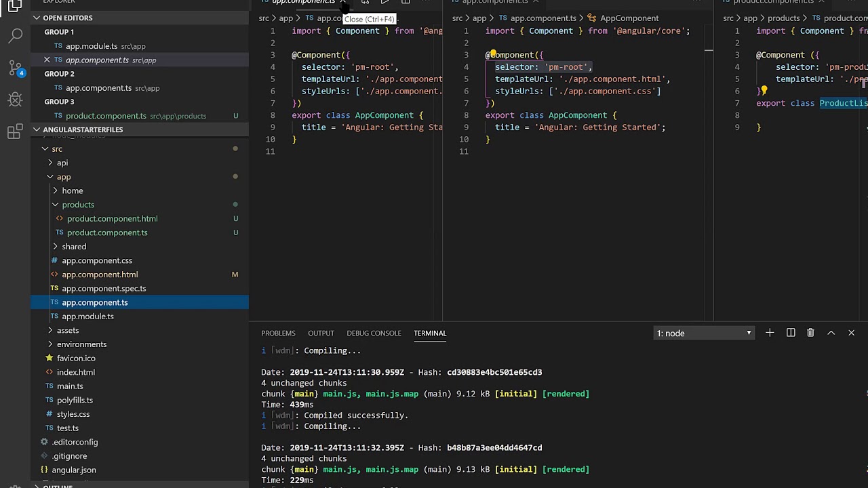Open the terminal selector '1: node' dropdown
This screenshot has height=488, width=868.
704,333
